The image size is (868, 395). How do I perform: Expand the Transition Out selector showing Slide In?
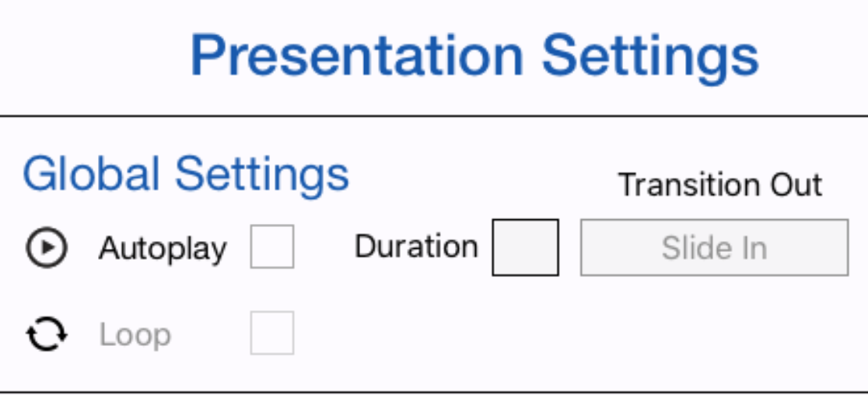(714, 248)
